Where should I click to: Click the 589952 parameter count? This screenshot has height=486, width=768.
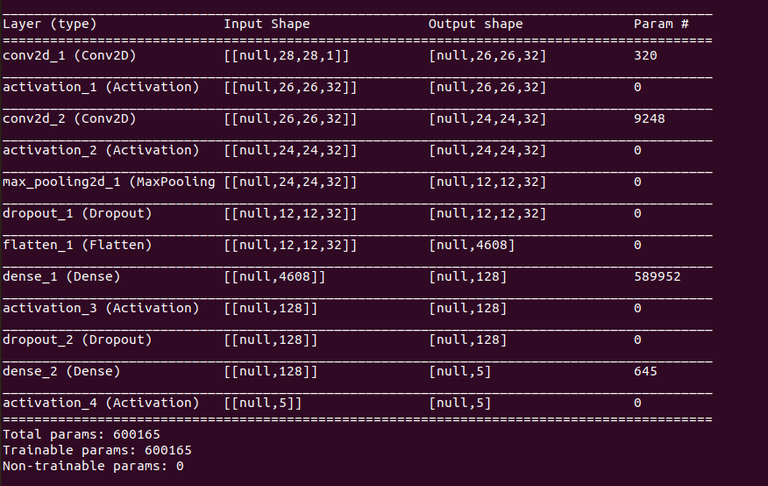coord(657,276)
